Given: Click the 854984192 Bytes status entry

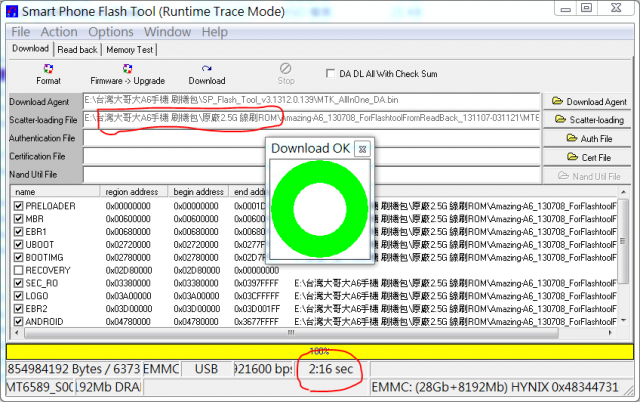Looking at the screenshot, I should tap(74, 369).
